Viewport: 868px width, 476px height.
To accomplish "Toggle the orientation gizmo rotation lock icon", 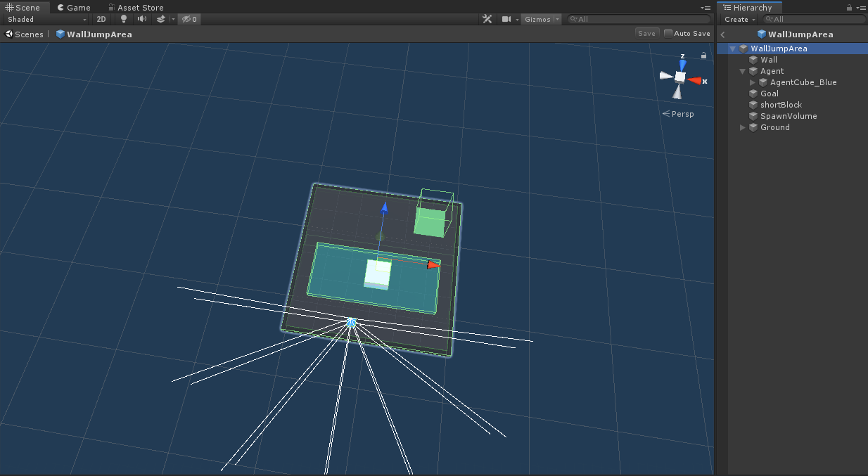I will click(x=703, y=56).
